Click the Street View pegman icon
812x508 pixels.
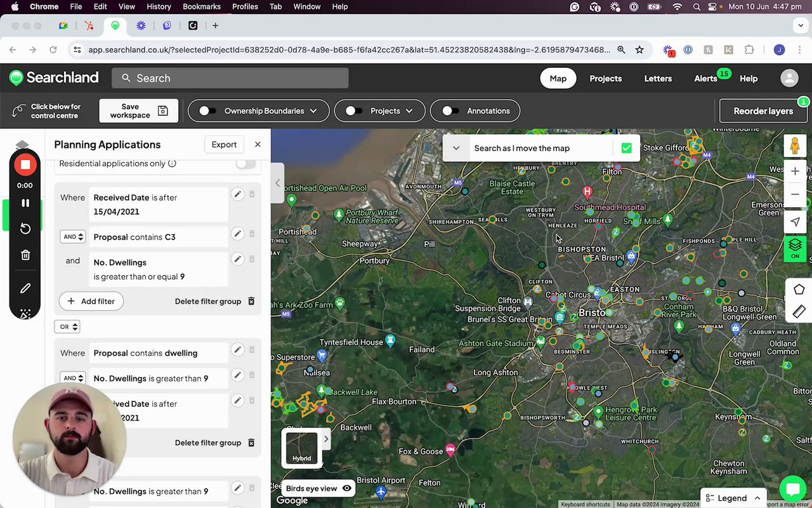[x=795, y=146]
